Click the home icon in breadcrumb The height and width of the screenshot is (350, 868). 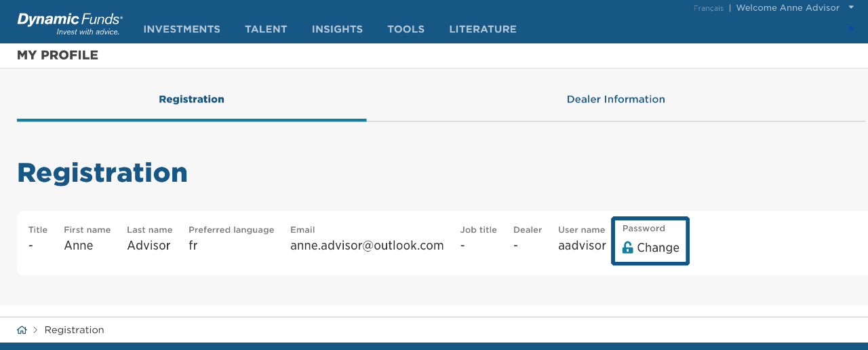(x=22, y=330)
